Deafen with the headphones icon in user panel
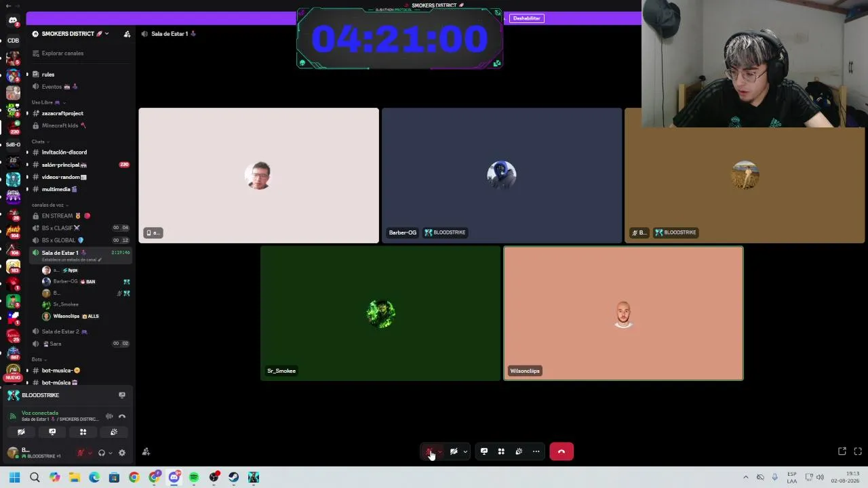 [x=102, y=453]
